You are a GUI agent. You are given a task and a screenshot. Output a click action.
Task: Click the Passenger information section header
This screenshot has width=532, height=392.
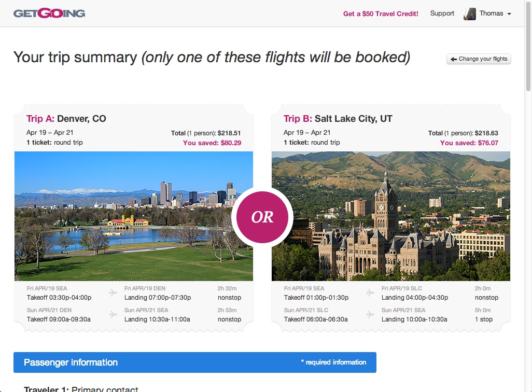[194, 362]
